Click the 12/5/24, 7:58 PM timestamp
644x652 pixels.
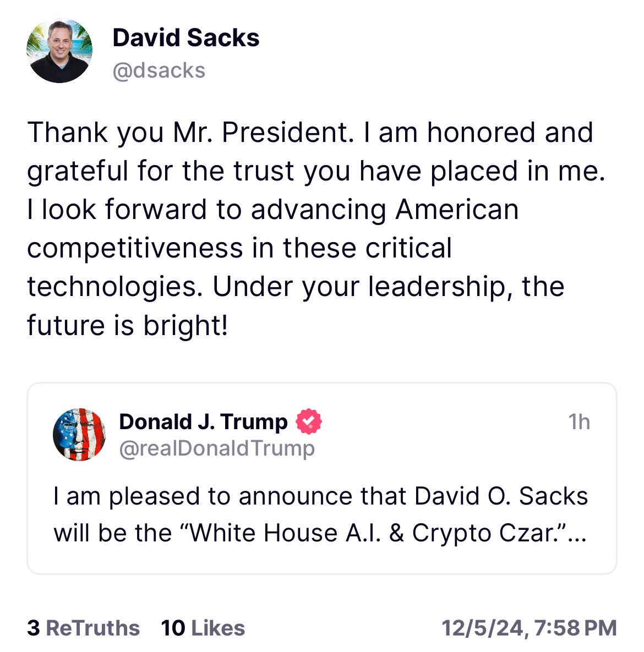click(529, 626)
